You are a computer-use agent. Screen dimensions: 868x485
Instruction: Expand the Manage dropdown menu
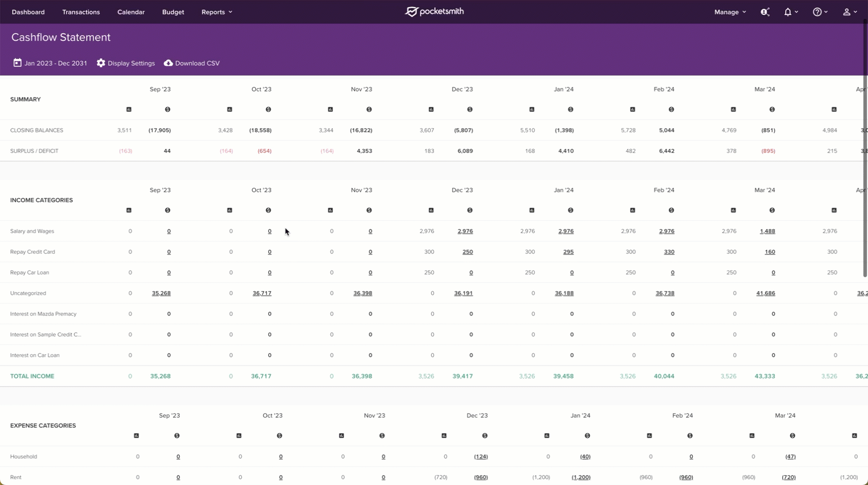pyautogui.click(x=730, y=12)
